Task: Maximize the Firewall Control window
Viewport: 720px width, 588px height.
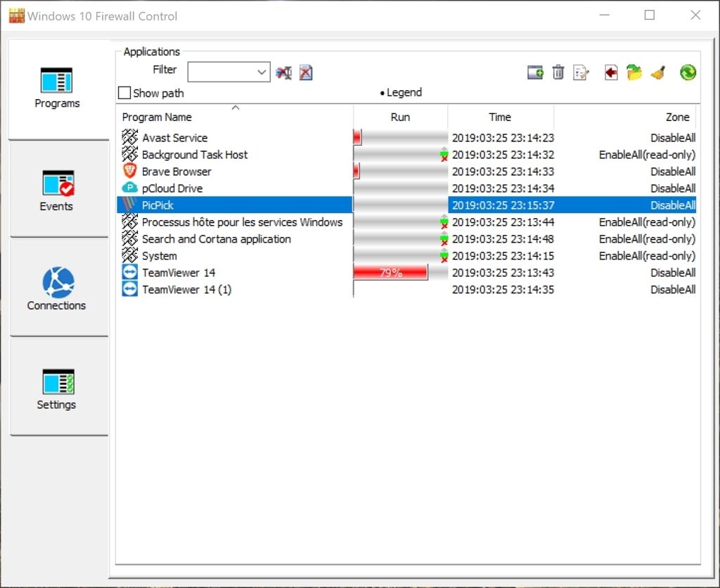Action: pyautogui.click(x=649, y=15)
